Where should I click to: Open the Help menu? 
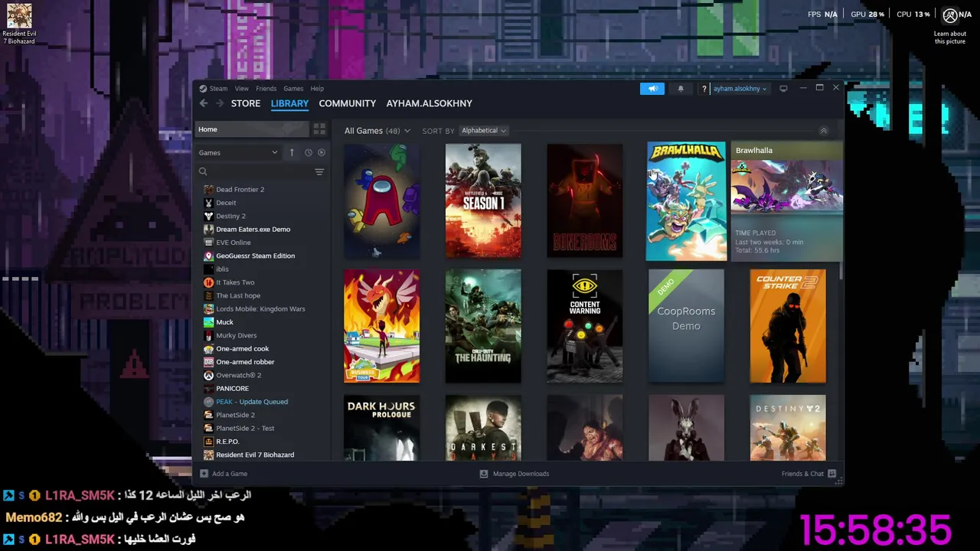tap(317, 89)
